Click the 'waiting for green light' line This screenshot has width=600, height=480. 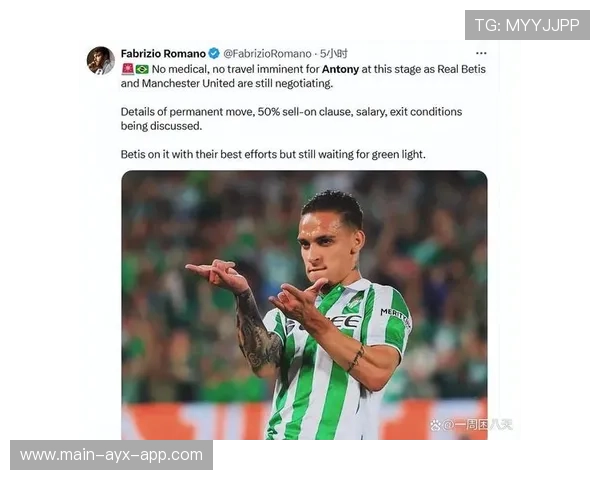tap(273, 154)
